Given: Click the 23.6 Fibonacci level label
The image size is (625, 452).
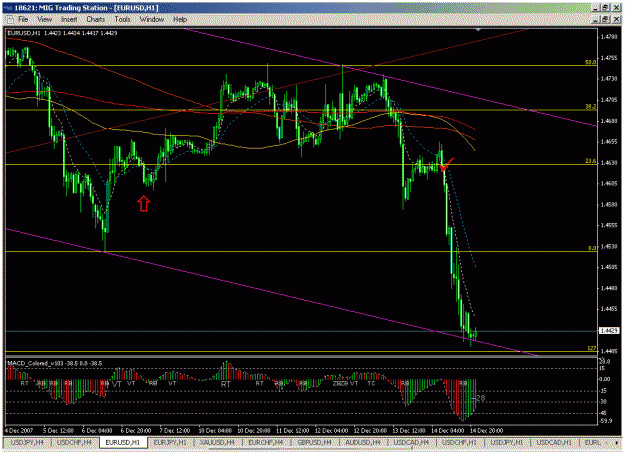Looking at the screenshot, I should [590, 161].
